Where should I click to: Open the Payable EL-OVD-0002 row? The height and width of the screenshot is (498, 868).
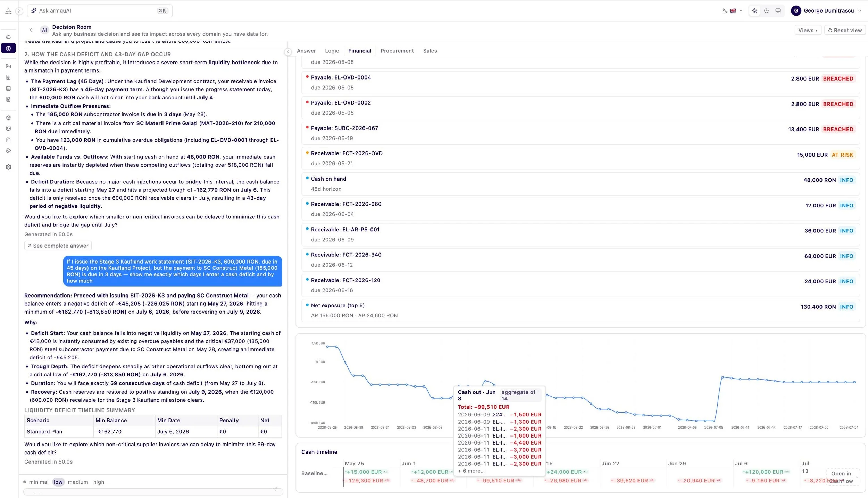click(x=581, y=108)
